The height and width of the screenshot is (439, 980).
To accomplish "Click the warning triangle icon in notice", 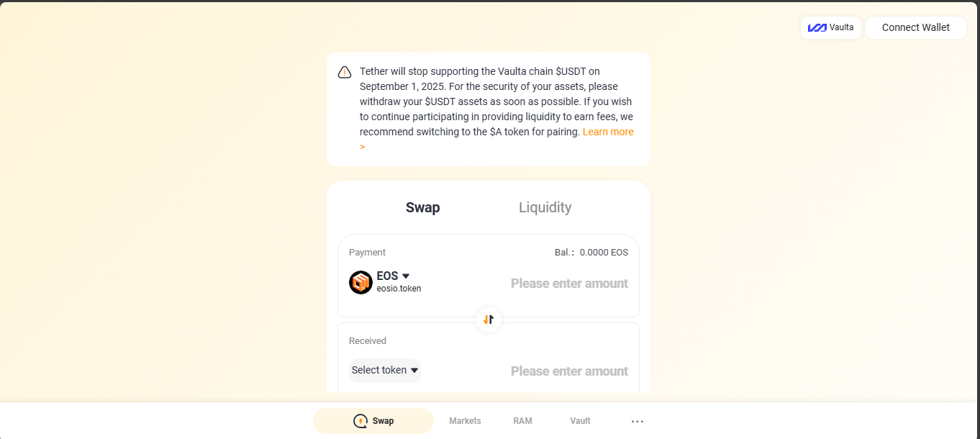I will 345,72.
